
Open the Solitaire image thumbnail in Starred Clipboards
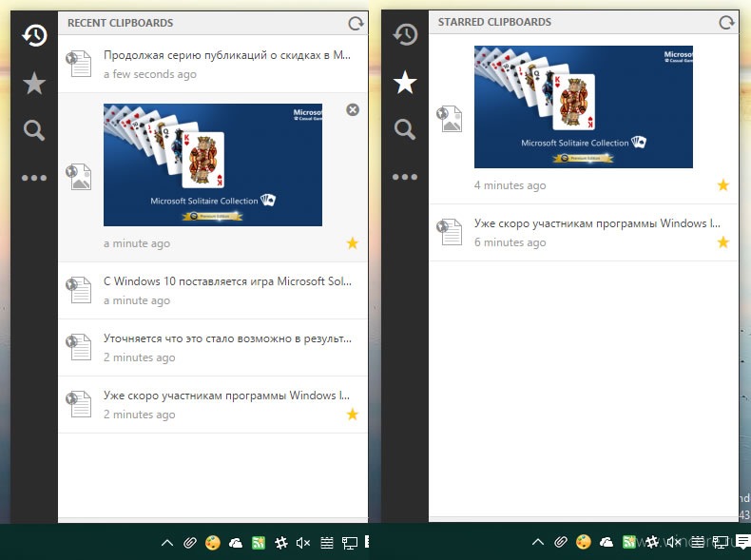click(584, 106)
